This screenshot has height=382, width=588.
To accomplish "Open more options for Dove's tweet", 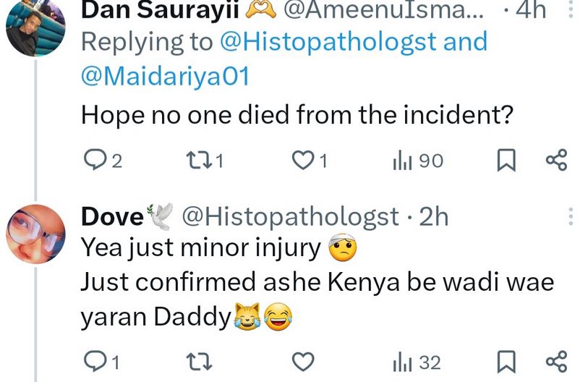I will [571, 216].
